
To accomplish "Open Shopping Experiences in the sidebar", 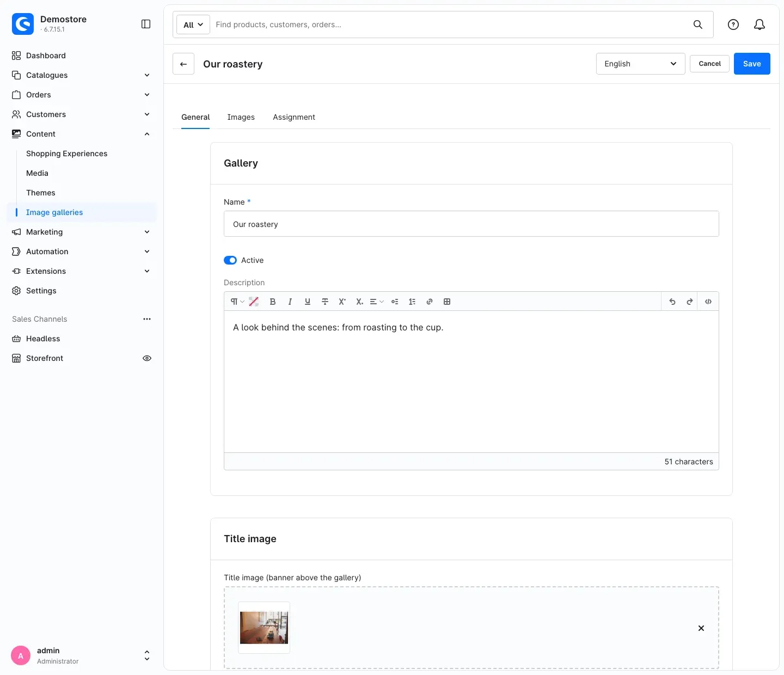I will pyautogui.click(x=67, y=154).
